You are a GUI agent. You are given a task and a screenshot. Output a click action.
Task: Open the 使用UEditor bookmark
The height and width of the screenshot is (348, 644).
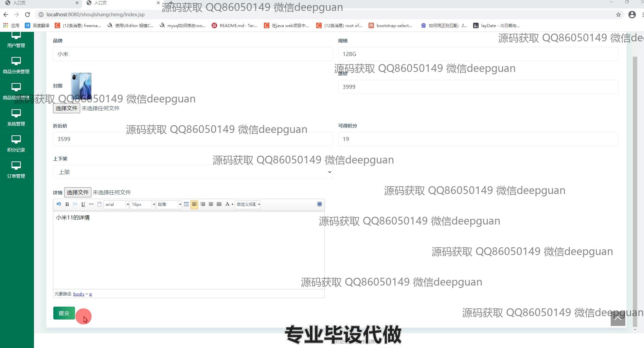130,25
